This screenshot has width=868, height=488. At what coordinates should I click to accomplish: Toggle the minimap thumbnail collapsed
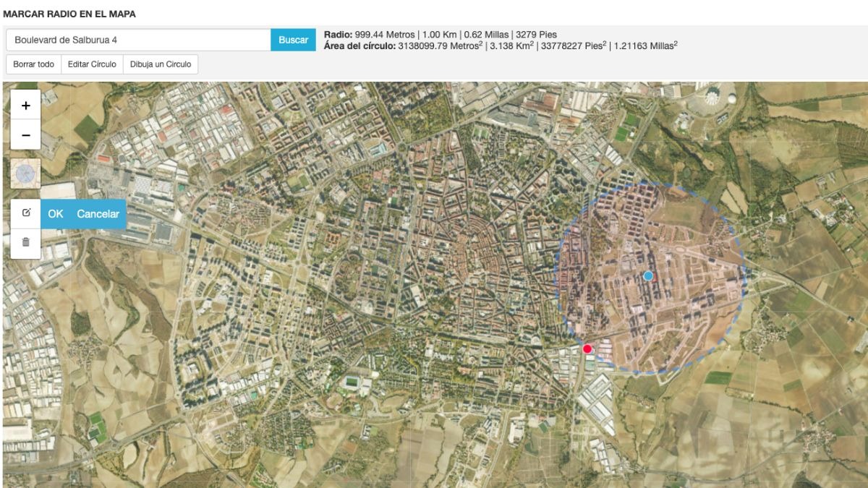click(25, 174)
